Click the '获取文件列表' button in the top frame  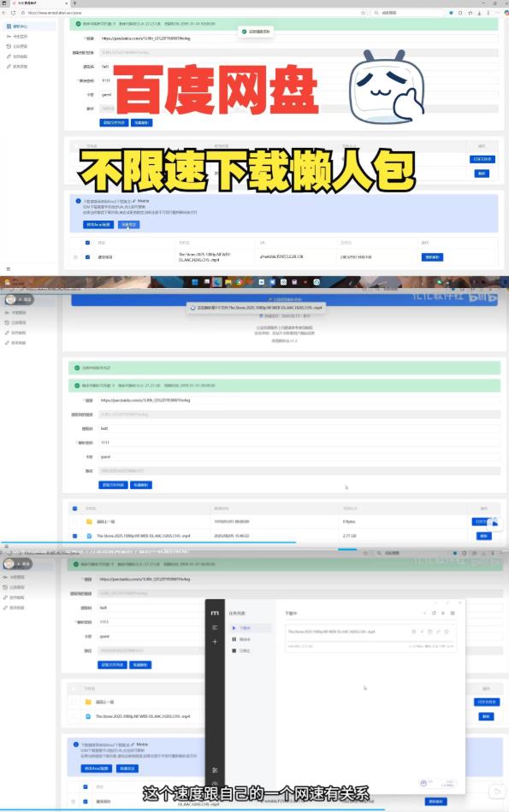114,123
